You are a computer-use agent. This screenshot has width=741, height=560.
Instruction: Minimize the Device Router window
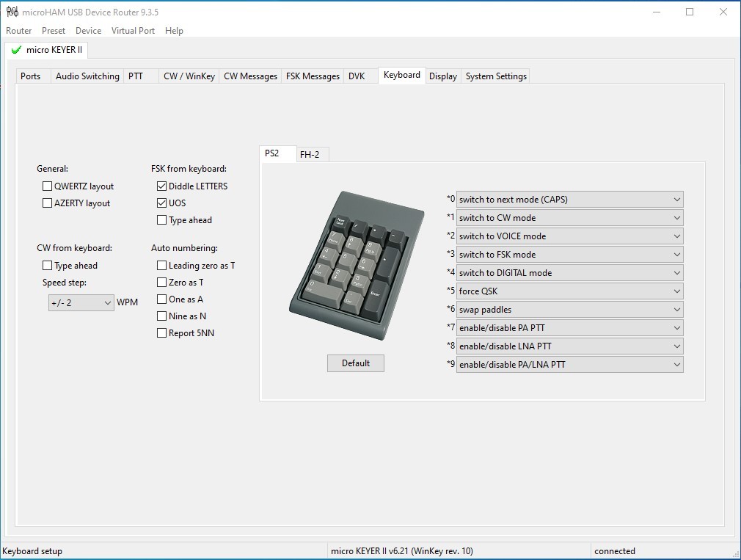click(657, 12)
